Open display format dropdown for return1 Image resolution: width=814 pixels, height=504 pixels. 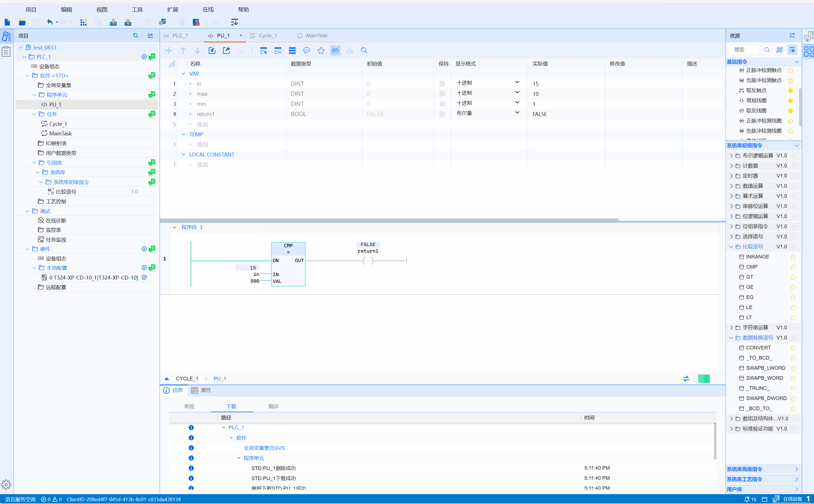517,113
